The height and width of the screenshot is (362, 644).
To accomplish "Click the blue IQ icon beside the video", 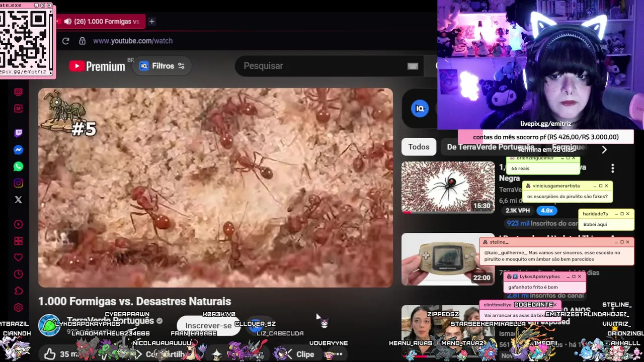I will [420, 108].
